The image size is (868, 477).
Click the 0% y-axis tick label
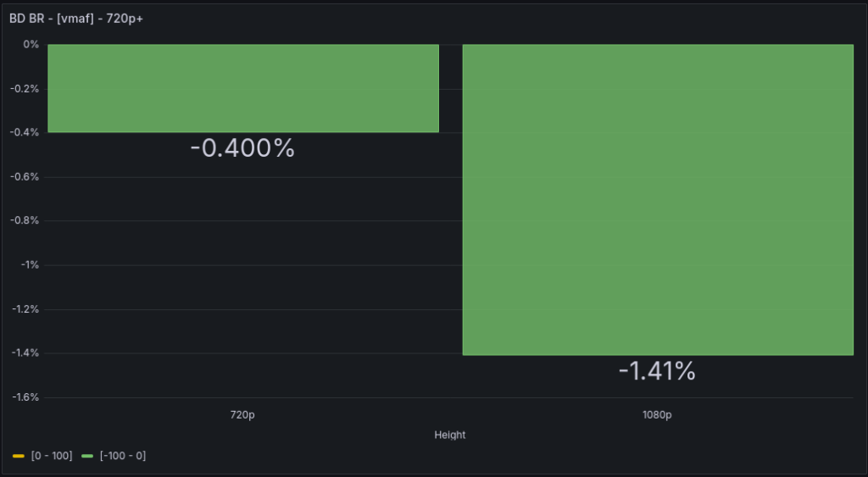[x=31, y=44]
